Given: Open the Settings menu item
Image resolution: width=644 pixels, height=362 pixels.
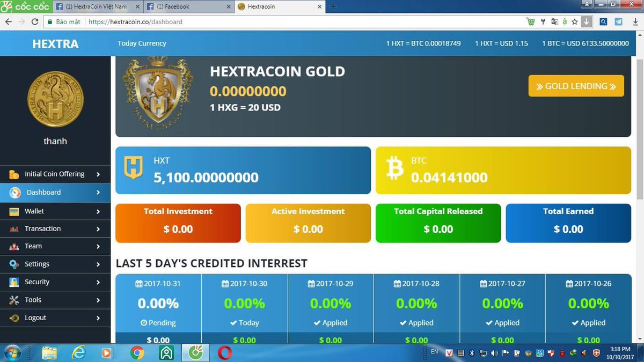Looking at the screenshot, I should point(55,264).
